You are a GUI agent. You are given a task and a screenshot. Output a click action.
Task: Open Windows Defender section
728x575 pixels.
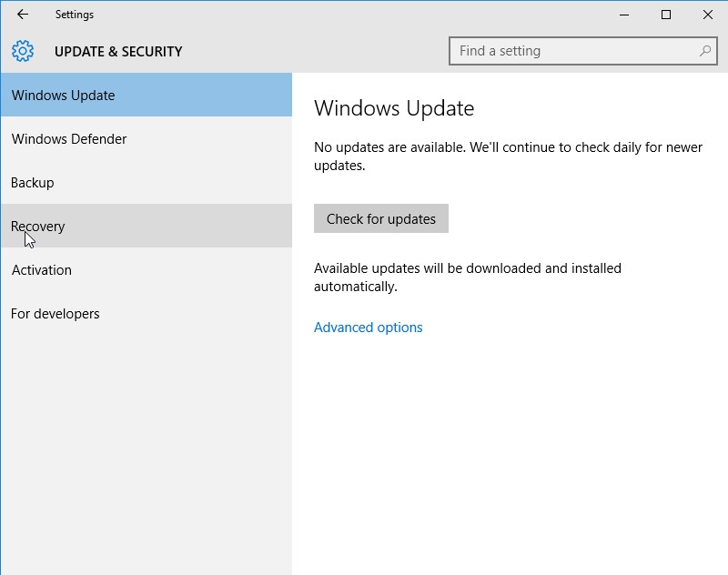click(147, 138)
